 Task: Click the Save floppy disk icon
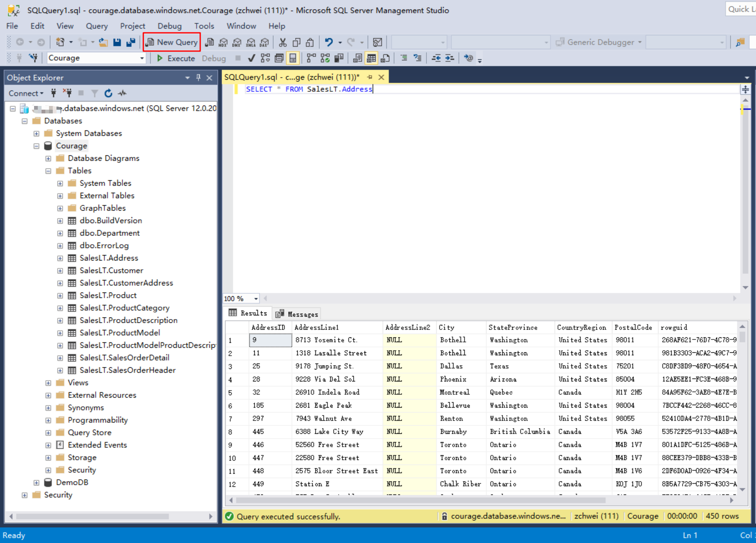pos(117,42)
